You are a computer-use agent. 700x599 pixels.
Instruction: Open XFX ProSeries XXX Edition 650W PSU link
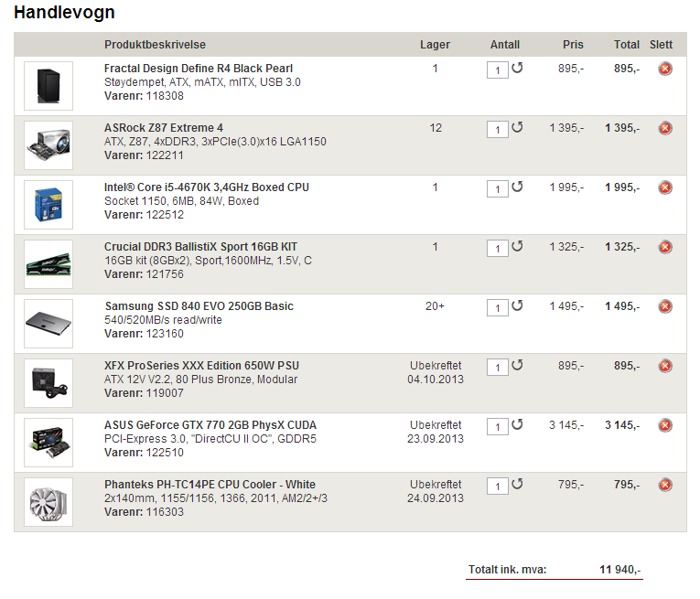tap(201, 365)
